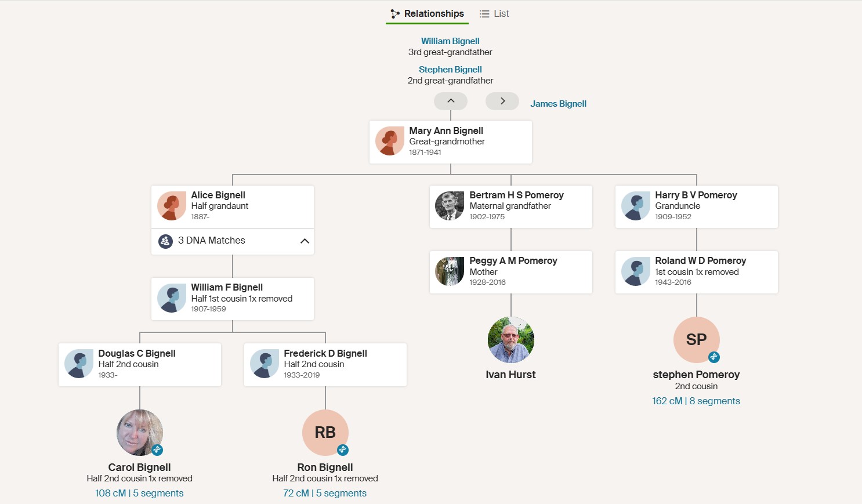This screenshot has height=504, width=862.
Task: Click stephen Pomeroy's DNA badge icon
Action: point(714,357)
